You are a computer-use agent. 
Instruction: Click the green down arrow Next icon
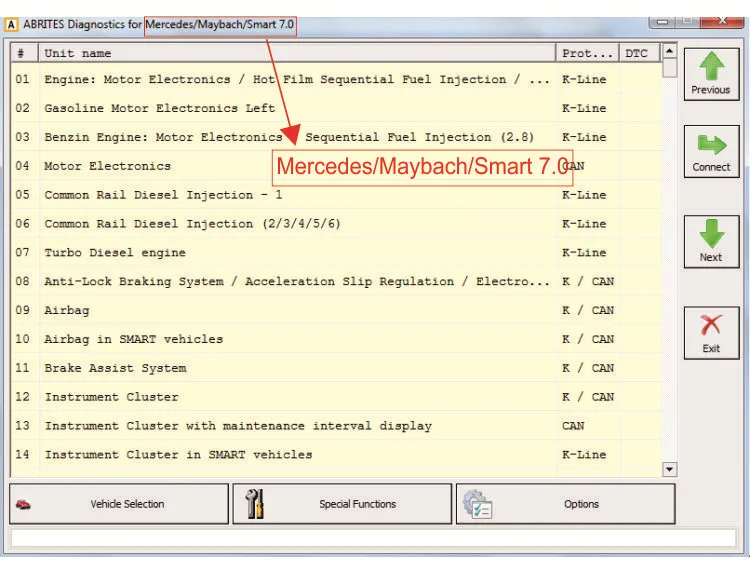pos(712,233)
